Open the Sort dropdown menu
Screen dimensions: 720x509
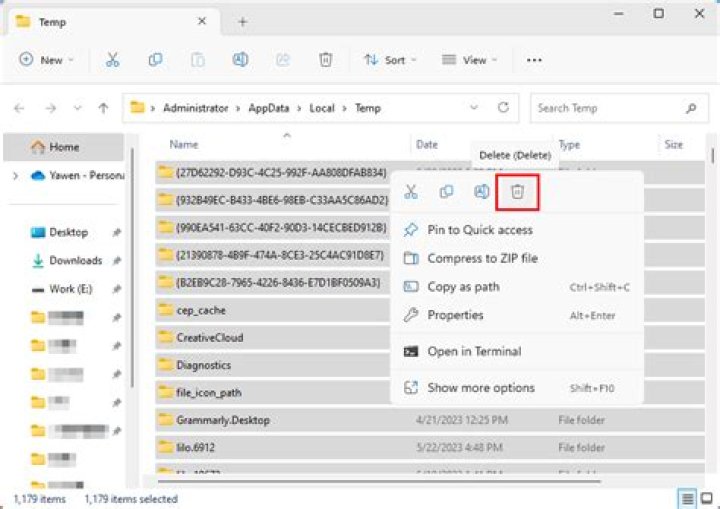coord(389,60)
